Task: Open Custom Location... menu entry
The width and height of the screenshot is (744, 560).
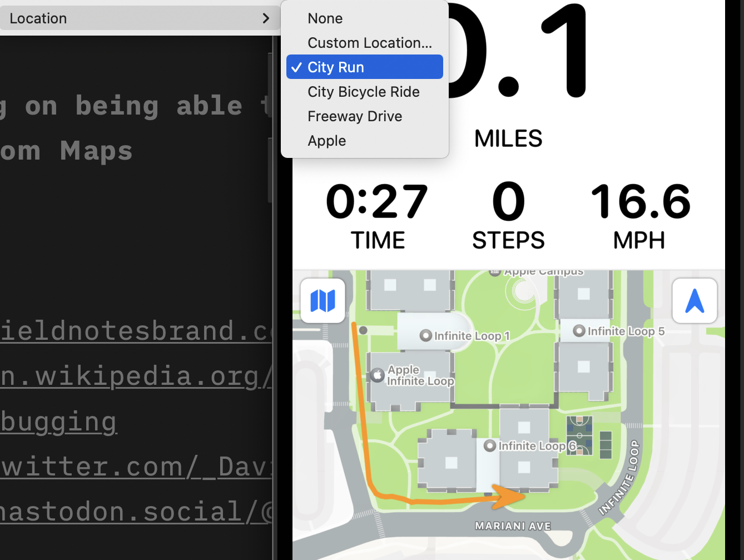Action: (369, 43)
